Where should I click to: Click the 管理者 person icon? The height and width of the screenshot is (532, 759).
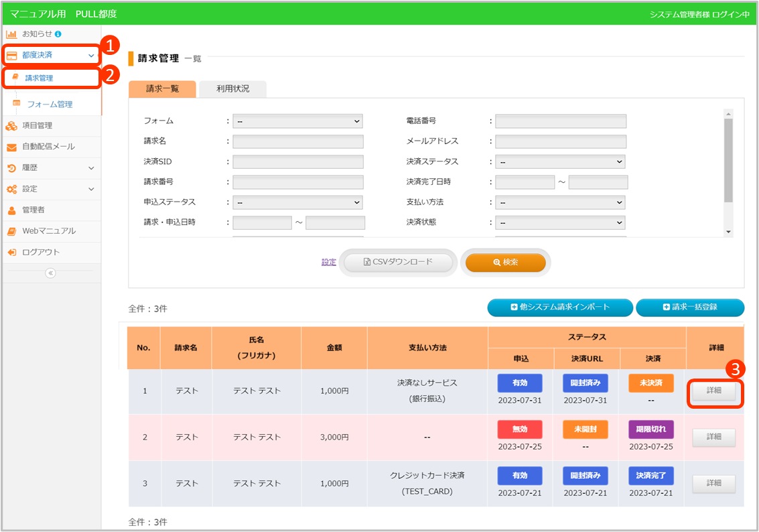[11, 210]
